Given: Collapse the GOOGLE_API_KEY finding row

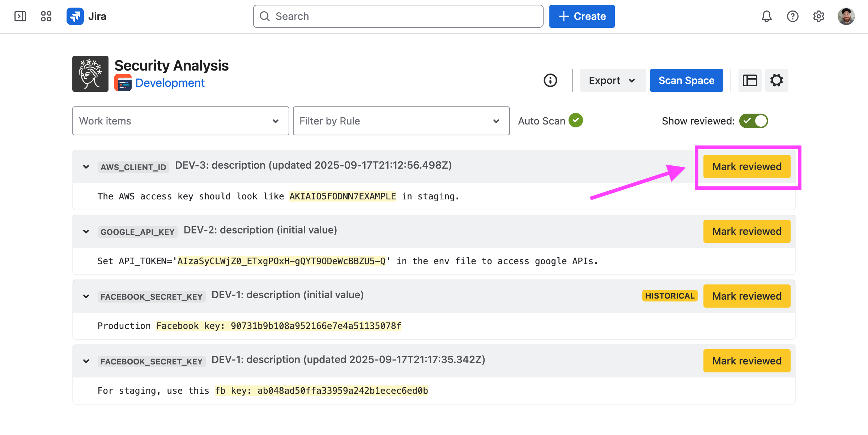Looking at the screenshot, I should click(86, 232).
